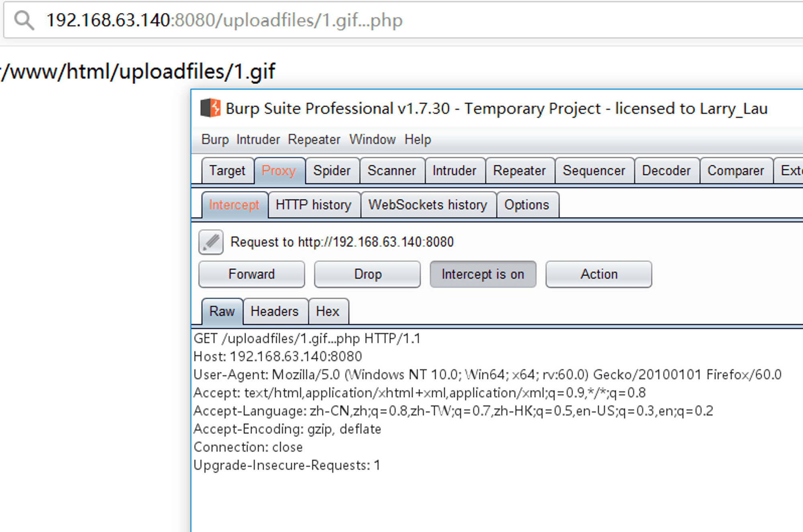This screenshot has height=532, width=803.
Task: Click the Accept-Encoding: gzip, deflate line
Action: point(287,429)
